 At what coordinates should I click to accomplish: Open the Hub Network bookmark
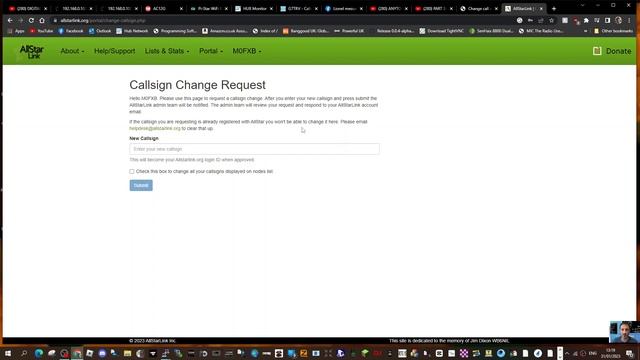[x=132, y=31]
